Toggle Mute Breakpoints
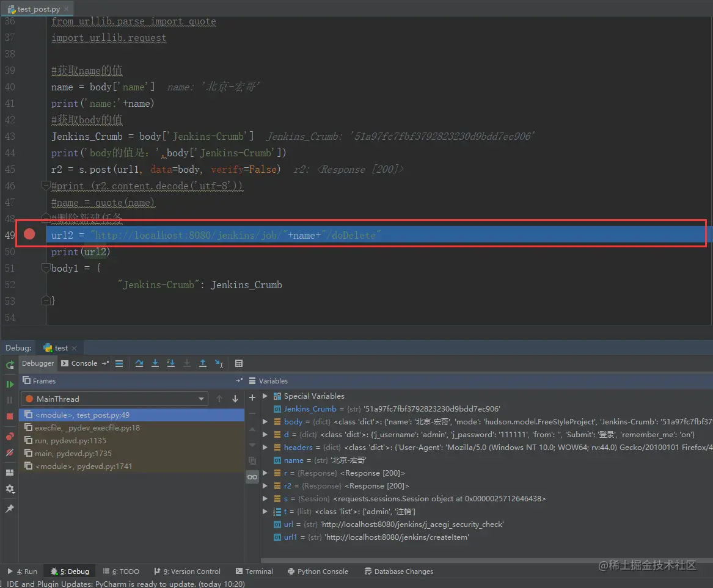This screenshot has height=588, width=713. 10,453
